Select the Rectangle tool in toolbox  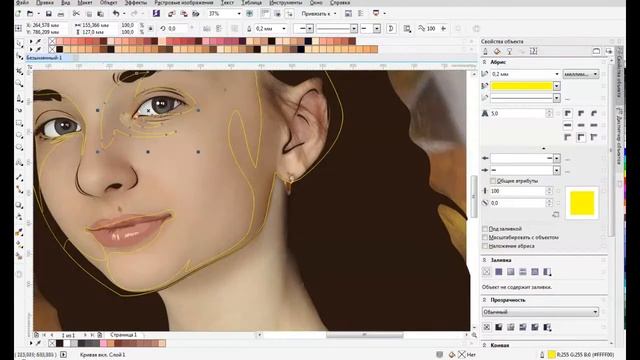point(19,122)
